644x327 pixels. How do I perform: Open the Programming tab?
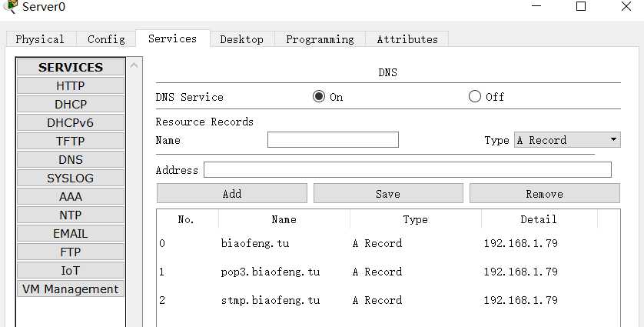pos(320,39)
